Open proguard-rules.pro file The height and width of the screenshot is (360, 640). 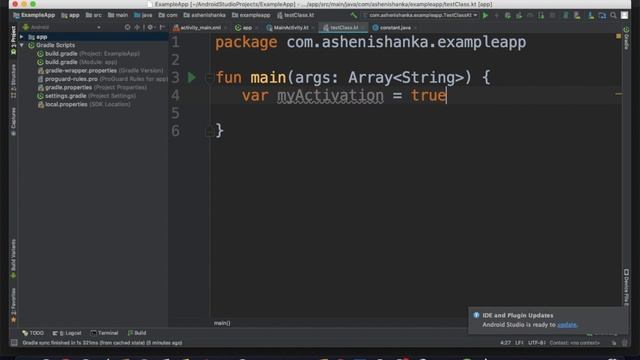(x=102, y=79)
